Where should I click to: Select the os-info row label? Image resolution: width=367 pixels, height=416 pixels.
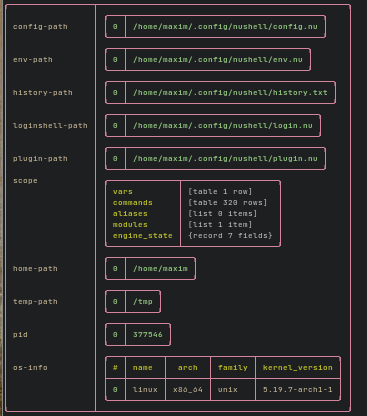[30, 368]
